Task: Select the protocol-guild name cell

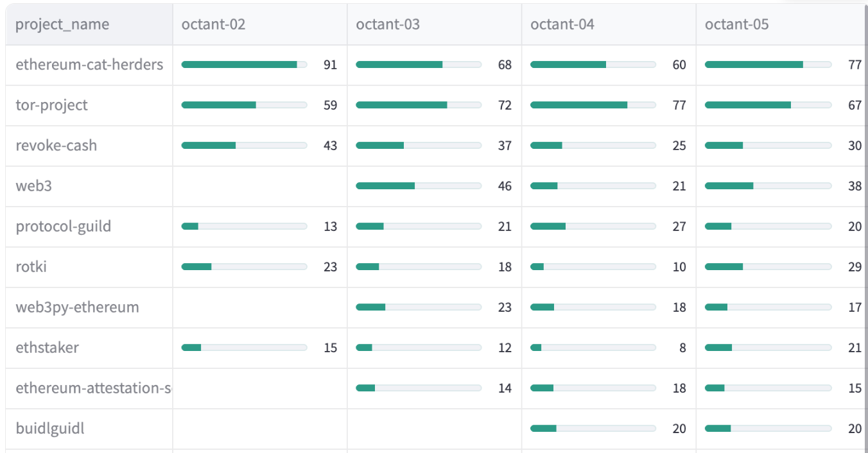Action: (63, 226)
